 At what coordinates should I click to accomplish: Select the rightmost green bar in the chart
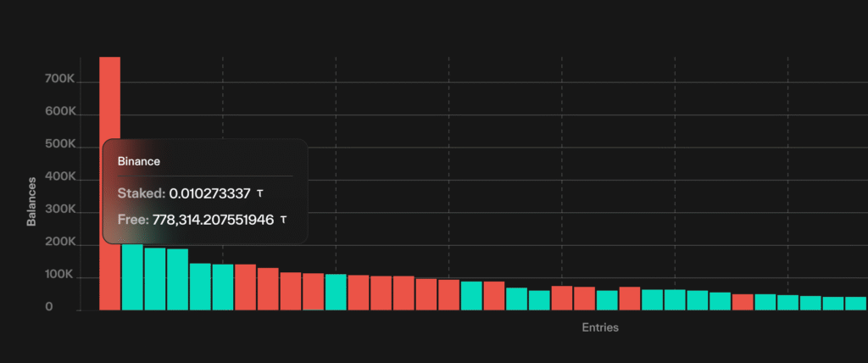click(856, 303)
